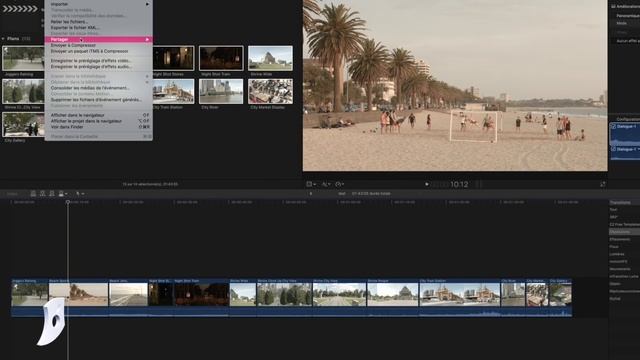Choose Afficher le projet dans le navigateur
The height and width of the screenshot is (360, 640).
[98, 121]
